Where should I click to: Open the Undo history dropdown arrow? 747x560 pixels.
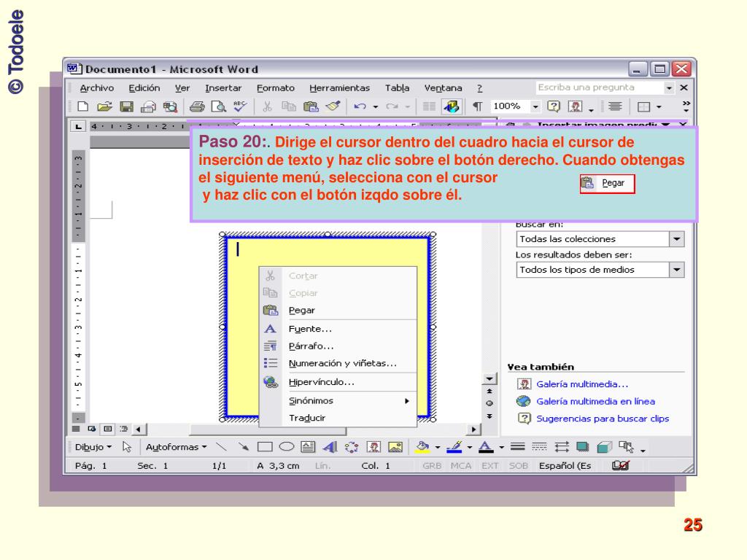click(376, 106)
